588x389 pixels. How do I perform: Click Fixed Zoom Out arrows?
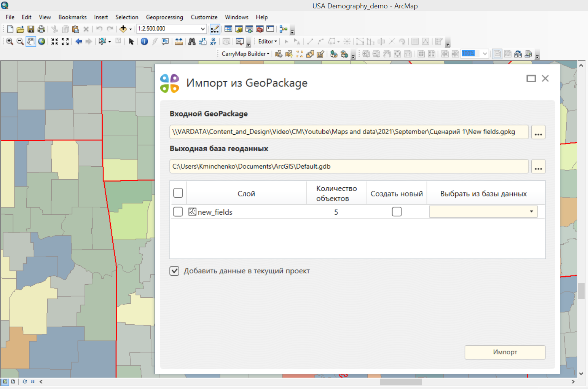point(65,41)
